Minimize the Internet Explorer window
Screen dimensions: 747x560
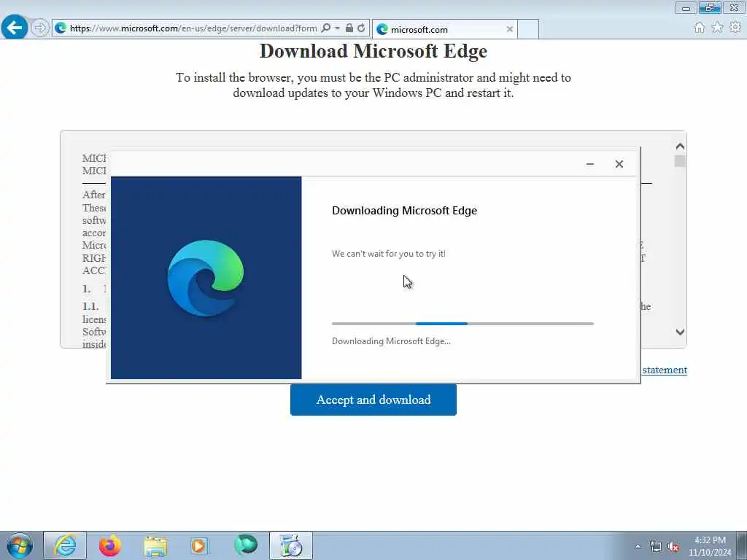686,7
